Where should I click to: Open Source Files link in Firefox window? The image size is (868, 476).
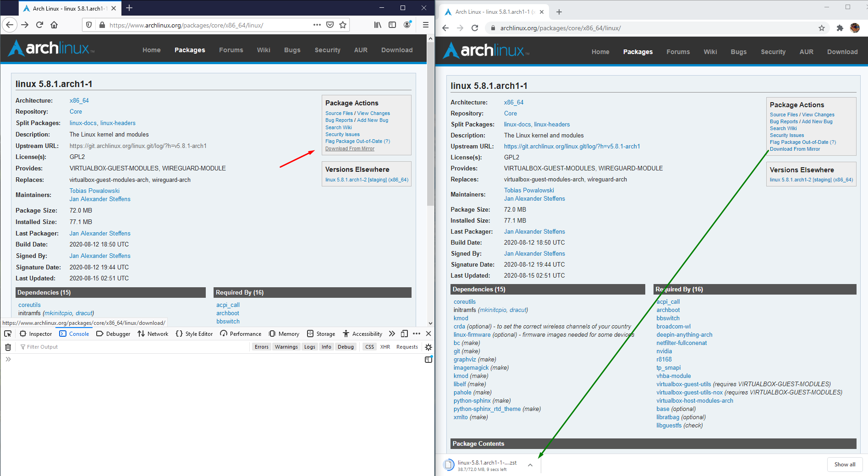(339, 113)
